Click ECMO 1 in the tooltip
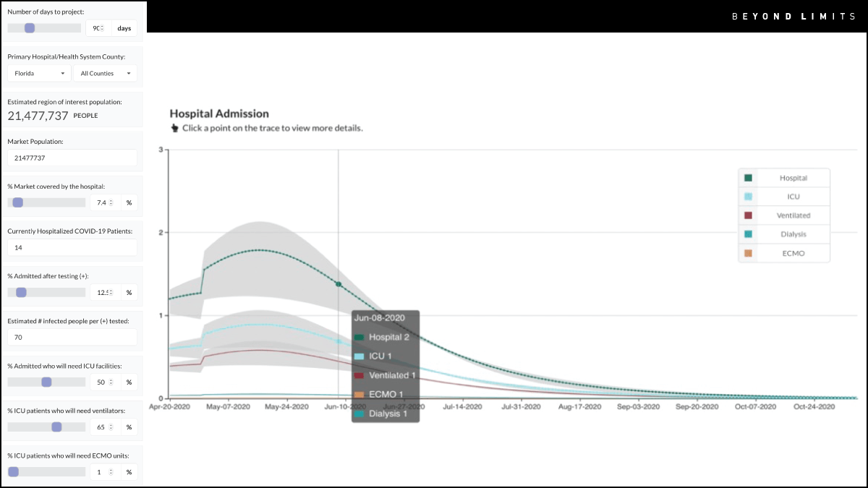Viewport: 868px width, 488px height. [x=386, y=395]
